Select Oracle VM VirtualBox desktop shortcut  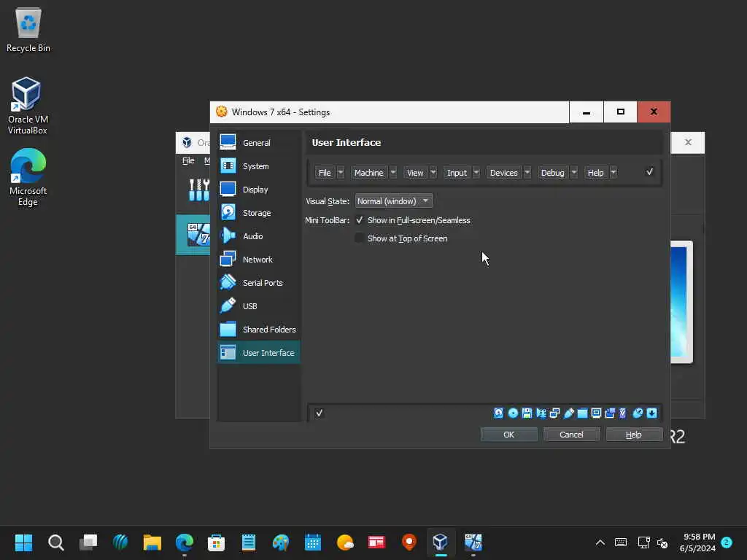[x=27, y=106]
